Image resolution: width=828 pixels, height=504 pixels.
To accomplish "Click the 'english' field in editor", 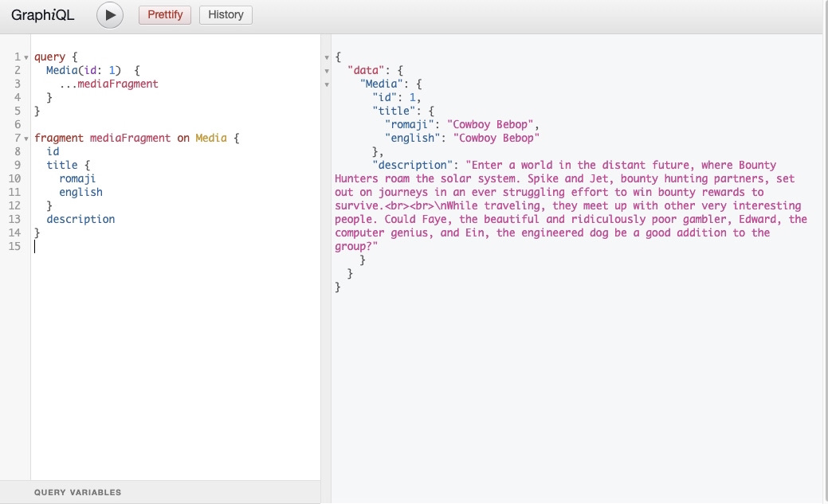I will point(80,192).
